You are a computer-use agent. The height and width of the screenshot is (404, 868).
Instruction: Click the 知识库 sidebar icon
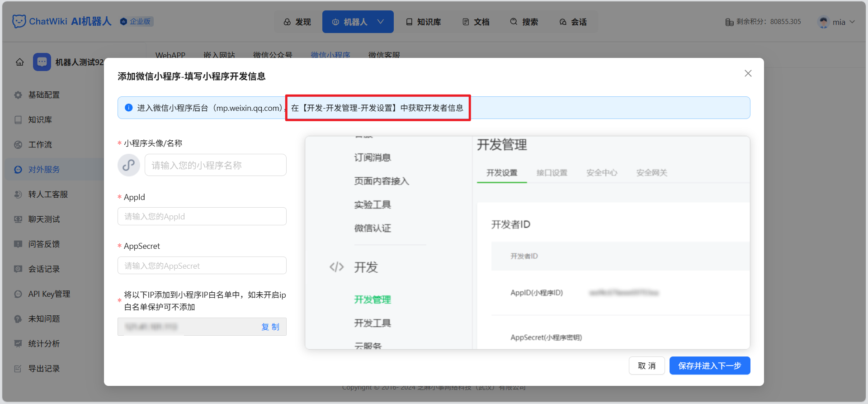point(18,120)
